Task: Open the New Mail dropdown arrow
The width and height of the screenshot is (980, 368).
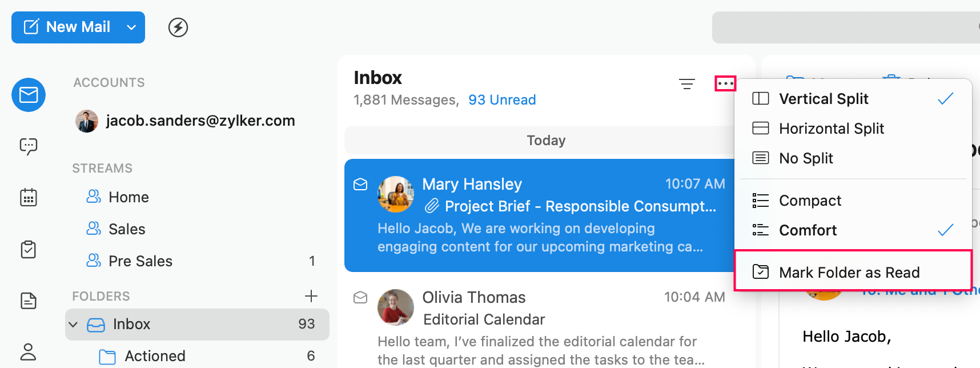Action: pos(132,27)
